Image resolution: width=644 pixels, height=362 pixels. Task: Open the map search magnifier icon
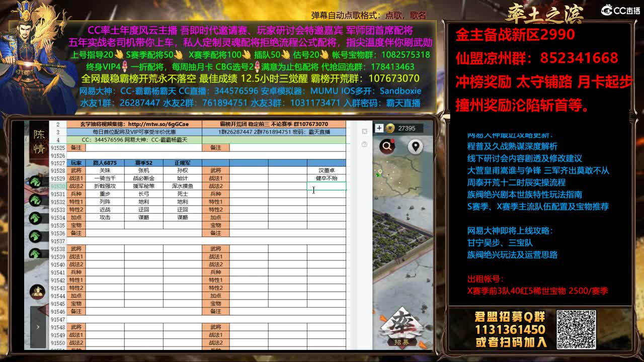point(387,146)
